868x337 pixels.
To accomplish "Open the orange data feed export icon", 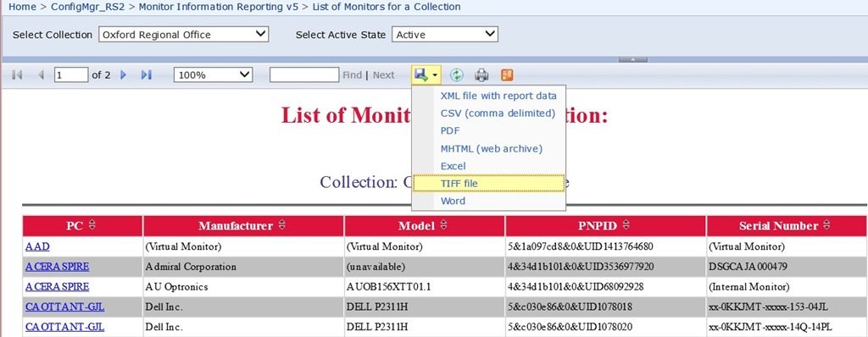I will 507,75.
